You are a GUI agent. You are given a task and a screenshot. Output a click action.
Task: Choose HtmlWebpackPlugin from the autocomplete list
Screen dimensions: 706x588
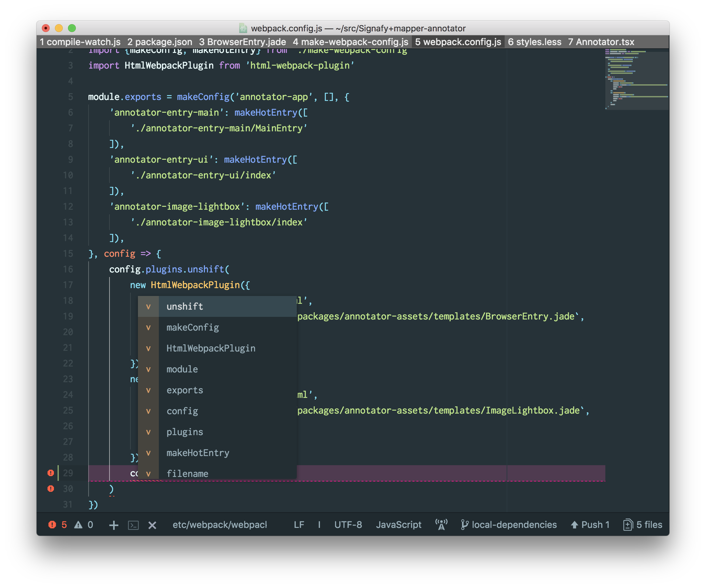211,348
